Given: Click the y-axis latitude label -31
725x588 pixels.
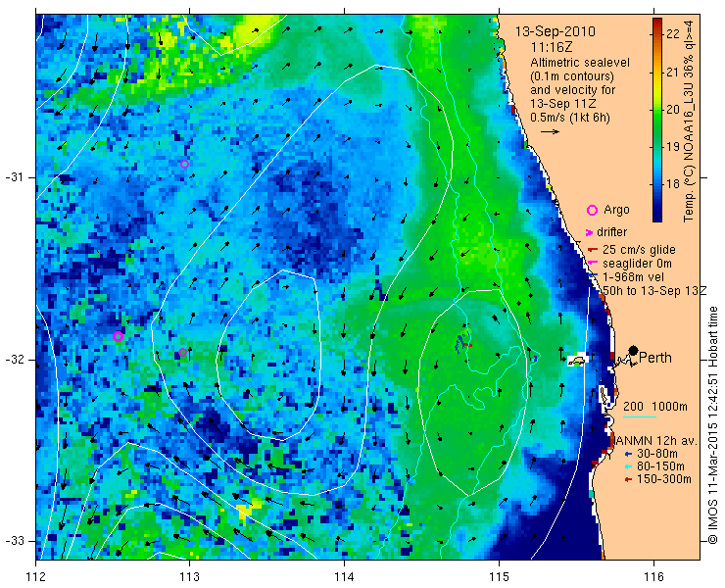Looking at the screenshot, I should pyautogui.click(x=13, y=177).
